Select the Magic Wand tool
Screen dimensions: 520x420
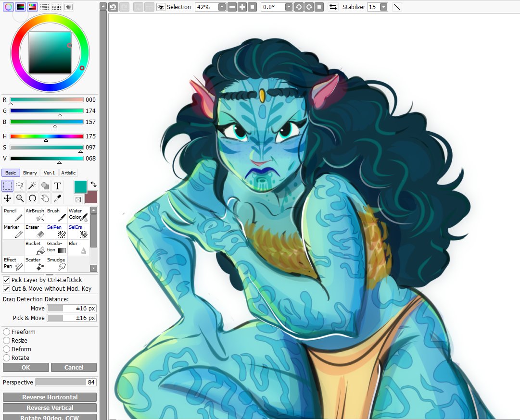tap(33, 186)
